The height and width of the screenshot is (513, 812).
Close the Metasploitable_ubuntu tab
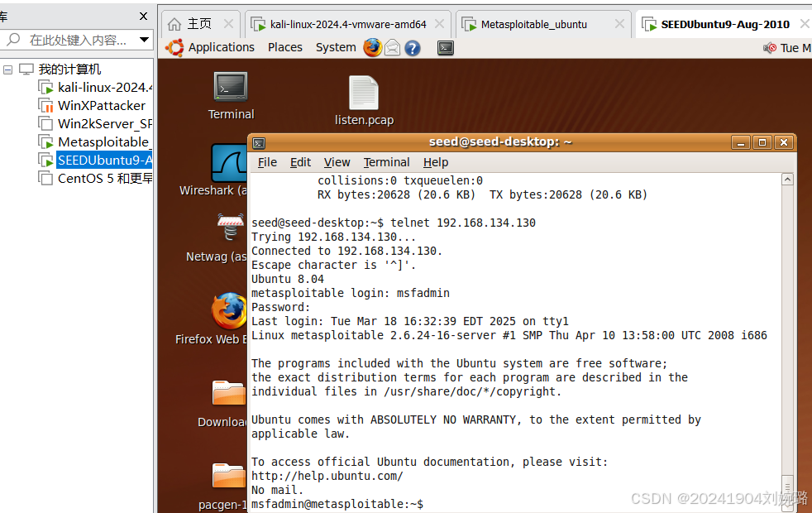pos(619,24)
